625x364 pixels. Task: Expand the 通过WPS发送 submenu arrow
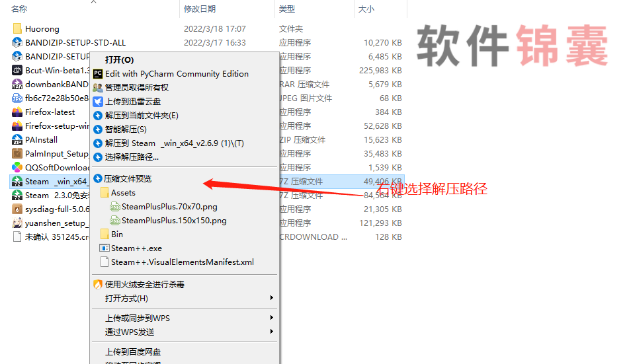pyautogui.click(x=271, y=332)
